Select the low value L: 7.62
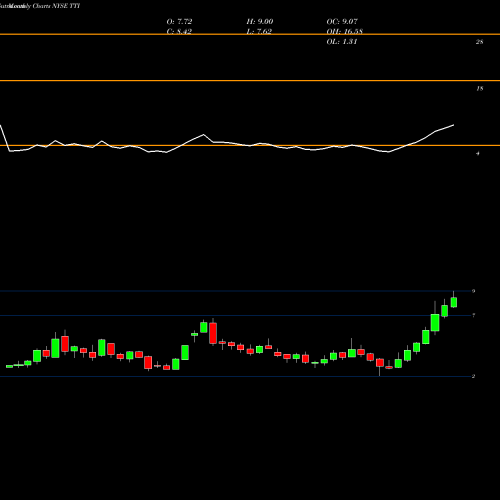 tap(259, 32)
